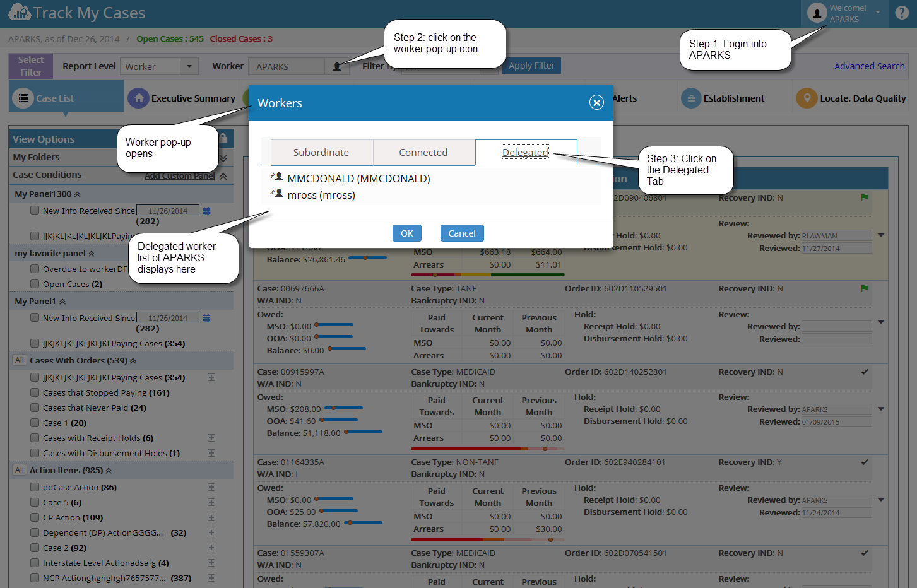917x588 pixels.
Task: Click plus icon beside CP Action
Action: coord(211,517)
